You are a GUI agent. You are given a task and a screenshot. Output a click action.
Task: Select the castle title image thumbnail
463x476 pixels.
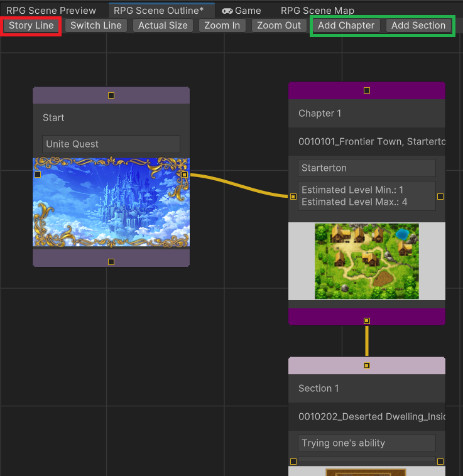click(111, 202)
